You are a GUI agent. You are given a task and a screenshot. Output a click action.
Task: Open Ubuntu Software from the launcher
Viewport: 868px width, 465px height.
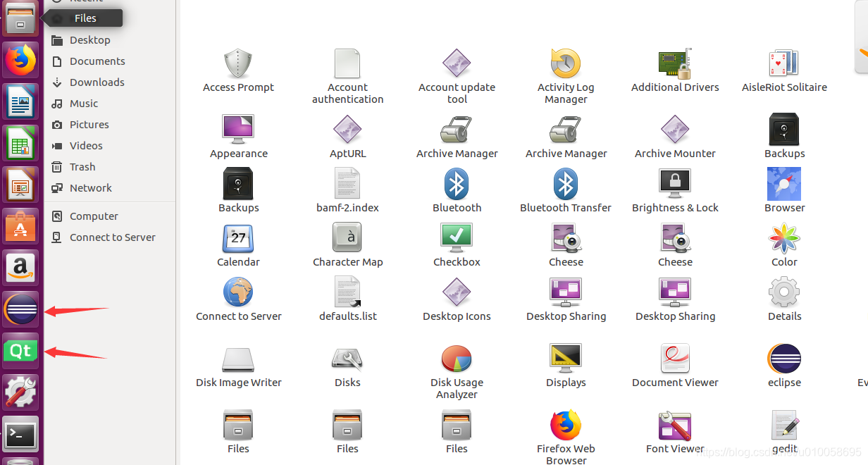pyautogui.click(x=21, y=225)
